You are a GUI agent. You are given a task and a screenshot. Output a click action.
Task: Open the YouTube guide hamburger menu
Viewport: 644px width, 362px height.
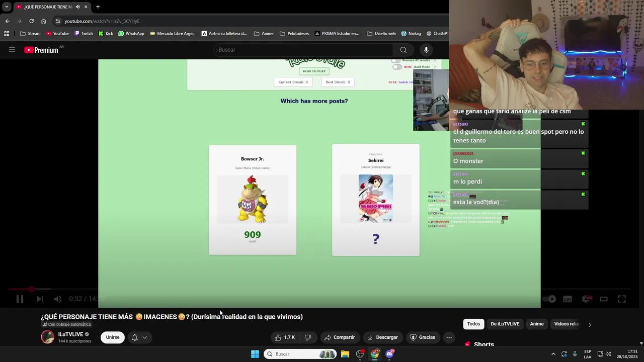click(x=12, y=50)
